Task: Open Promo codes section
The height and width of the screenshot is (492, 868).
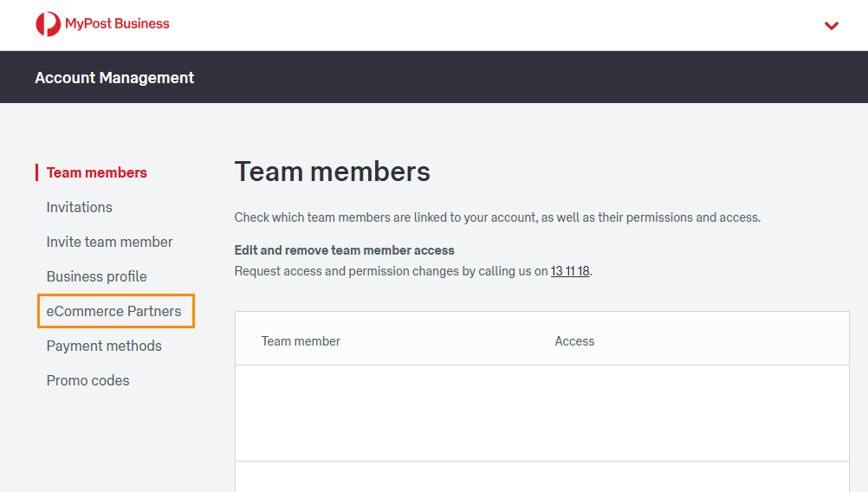Action: pos(88,381)
